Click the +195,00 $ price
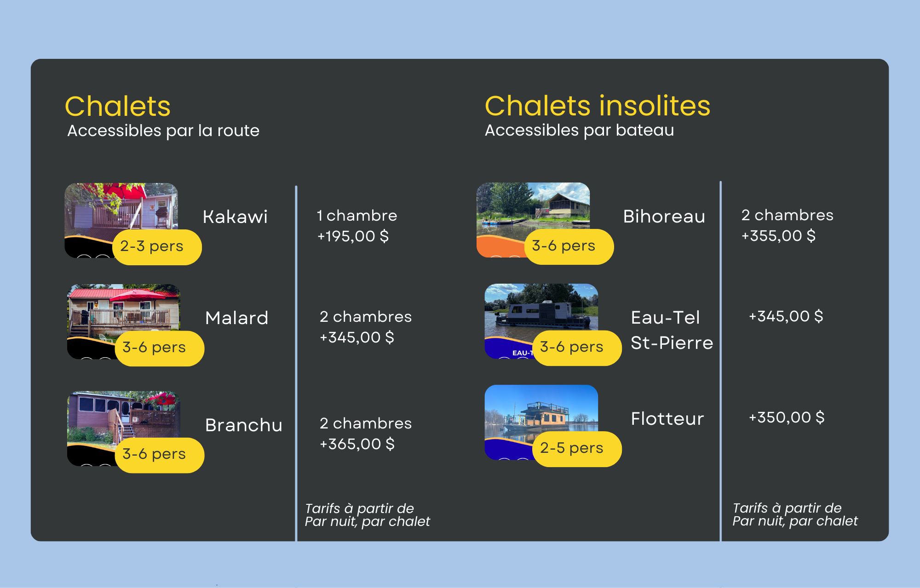This screenshot has height=588, width=920. [x=353, y=236]
